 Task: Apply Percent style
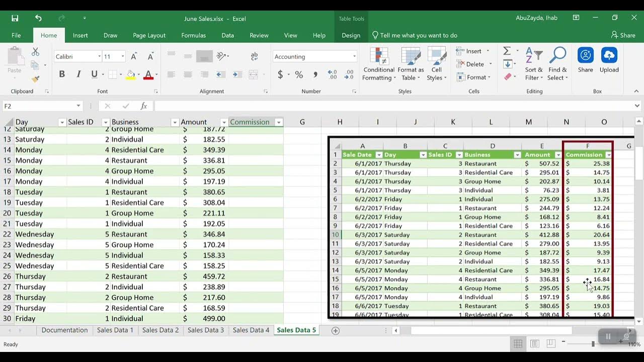[x=299, y=74]
